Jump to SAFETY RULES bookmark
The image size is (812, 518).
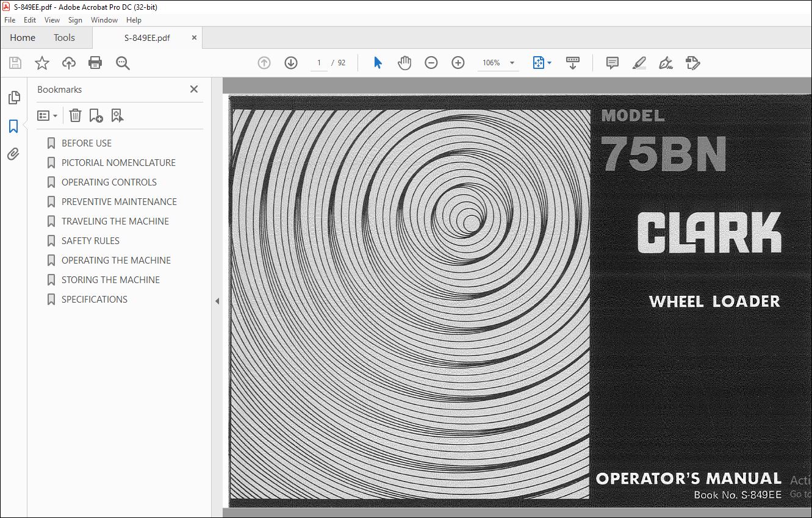pyautogui.click(x=90, y=240)
